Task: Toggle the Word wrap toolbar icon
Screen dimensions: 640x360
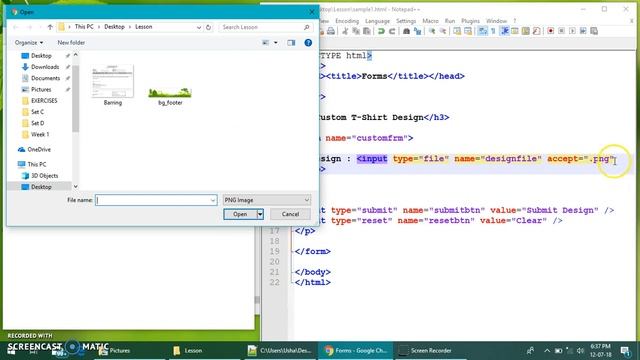Action: [x=482, y=31]
